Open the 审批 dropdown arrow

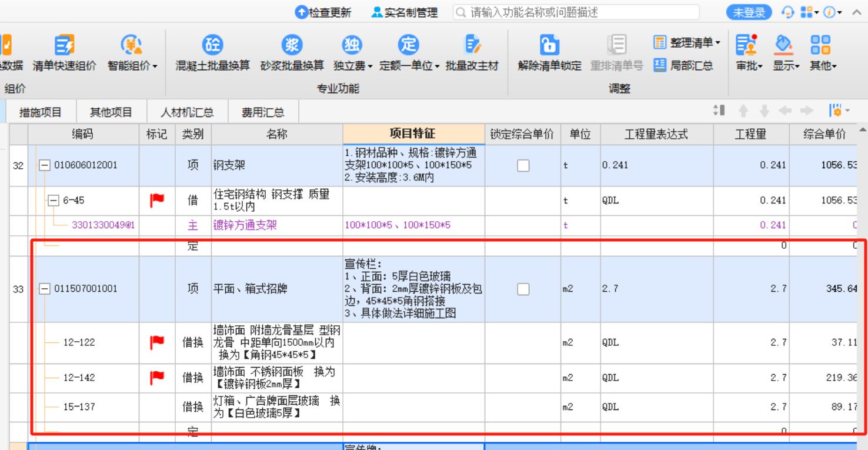760,66
